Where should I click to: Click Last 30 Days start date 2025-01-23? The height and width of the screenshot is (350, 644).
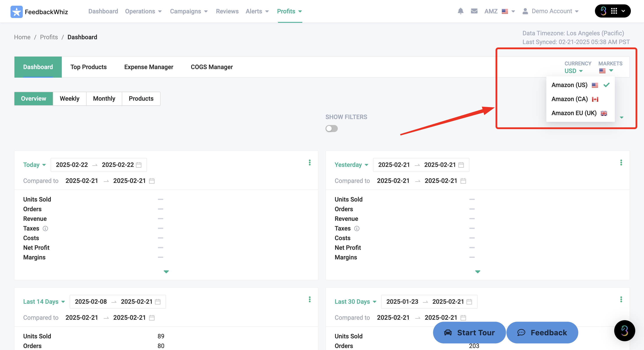pos(402,302)
